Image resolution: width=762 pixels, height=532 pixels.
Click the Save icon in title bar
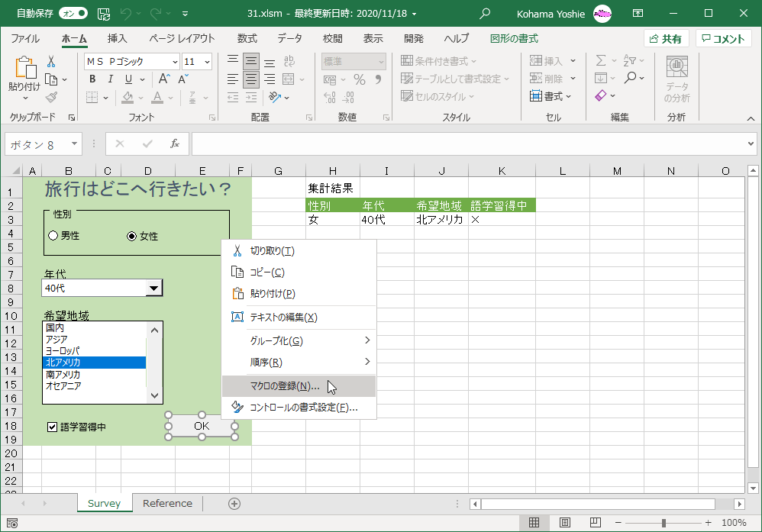tap(104, 13)
